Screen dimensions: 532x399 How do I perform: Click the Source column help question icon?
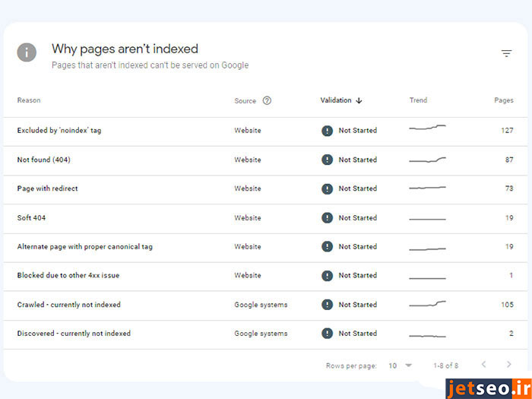coord(267,100)
